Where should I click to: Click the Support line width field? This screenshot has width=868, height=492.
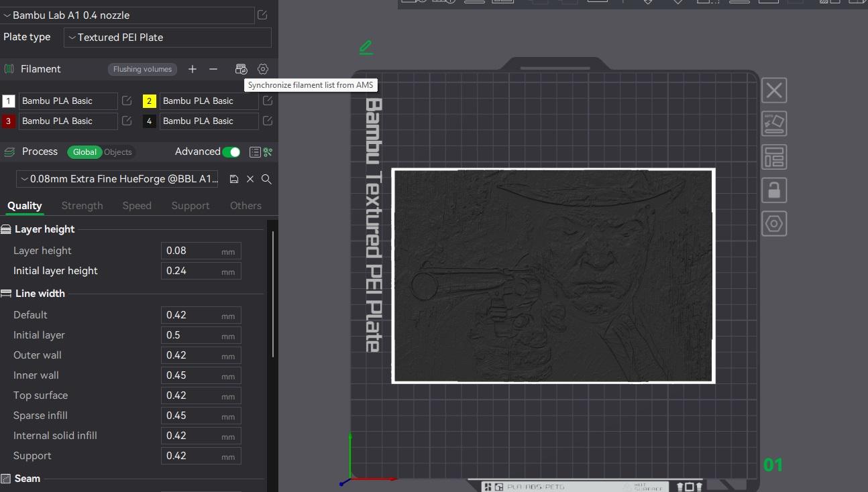(201, 456)
